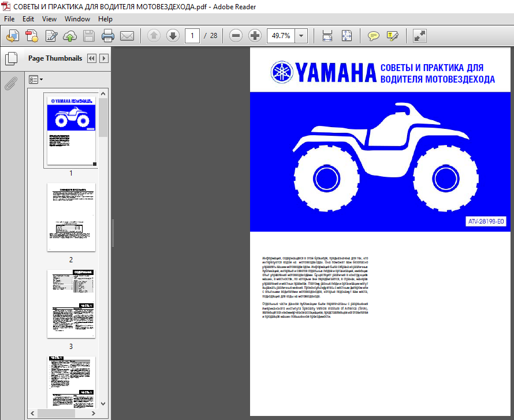The width and height of the screenshot is (514, 420).
Task: Collapse the Page Thumbnails pane with the double arrow
Action: (91, 58)
